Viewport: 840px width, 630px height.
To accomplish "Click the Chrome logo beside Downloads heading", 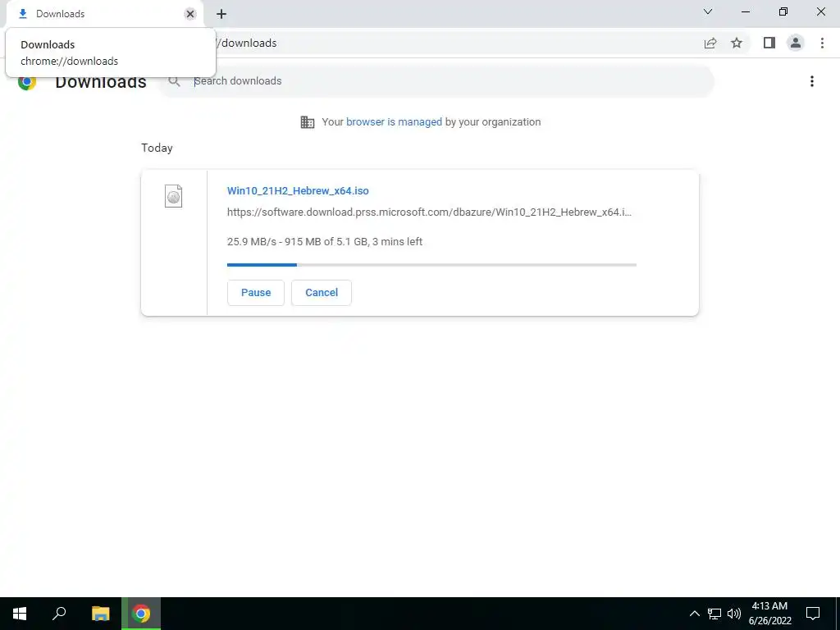I will pos(27,82).
